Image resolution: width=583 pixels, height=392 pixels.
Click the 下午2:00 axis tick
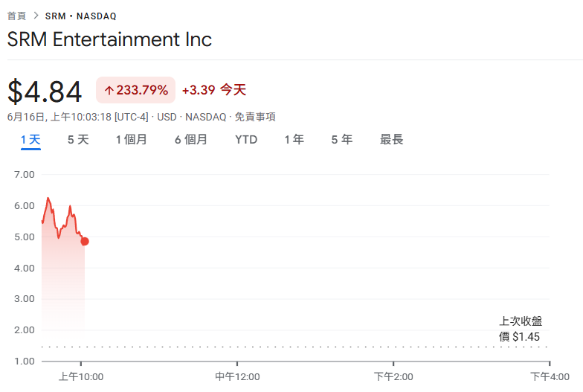click(x=393, y=376)
